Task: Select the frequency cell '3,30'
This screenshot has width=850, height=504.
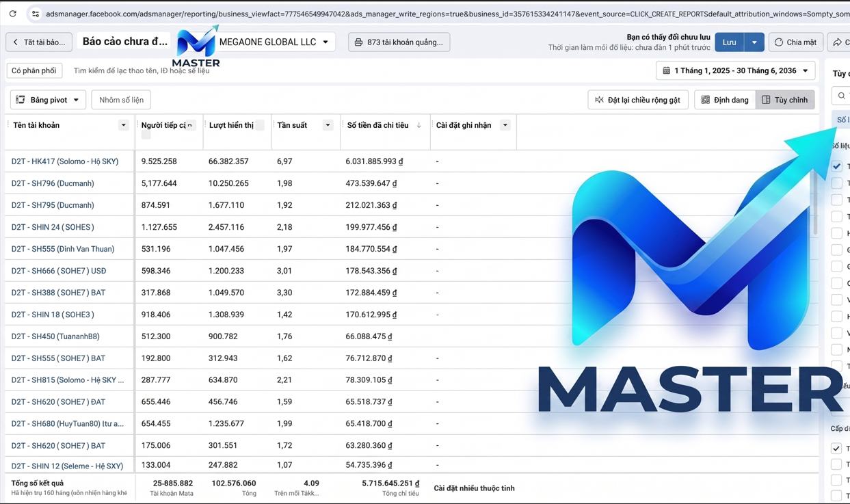Action: click(284, 293)
